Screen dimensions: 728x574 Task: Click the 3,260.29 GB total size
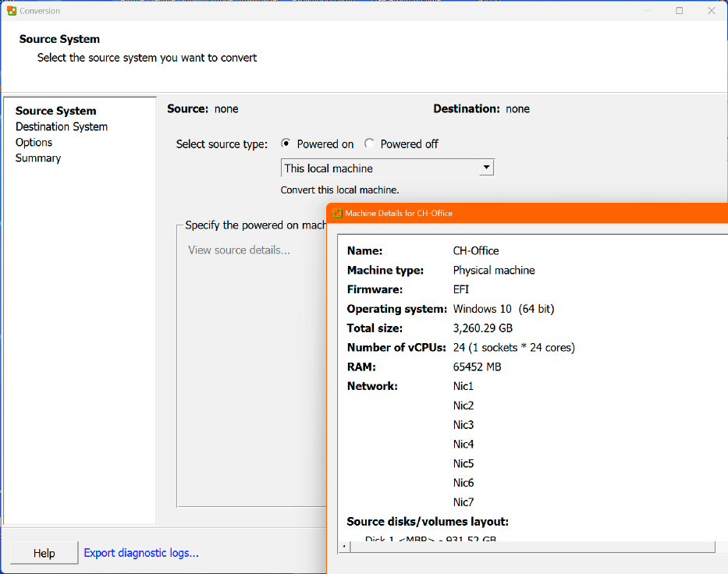pos(483,328)
